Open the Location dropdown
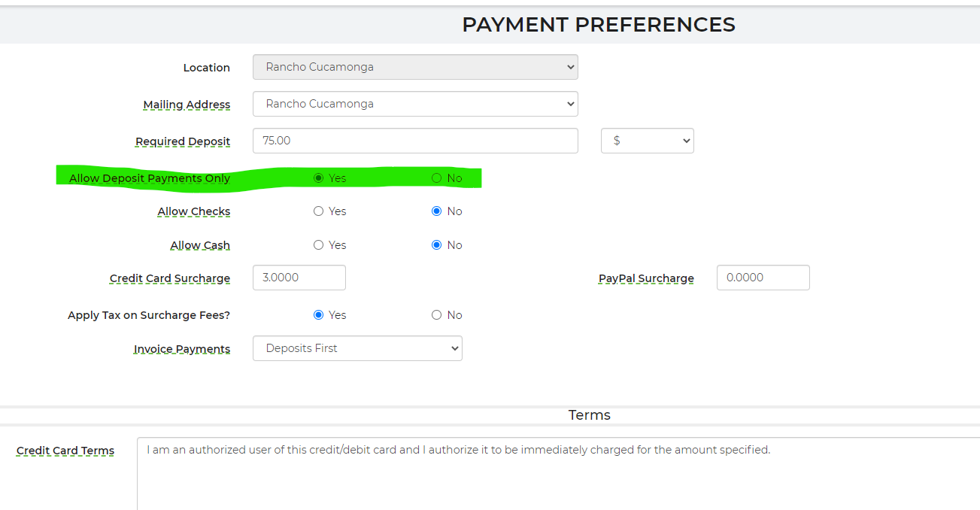 tap(414, 67)
